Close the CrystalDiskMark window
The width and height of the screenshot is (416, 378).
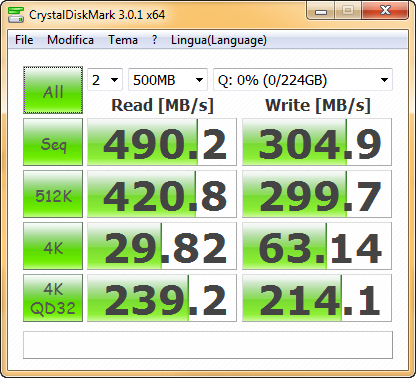click(x=385, y=11)
